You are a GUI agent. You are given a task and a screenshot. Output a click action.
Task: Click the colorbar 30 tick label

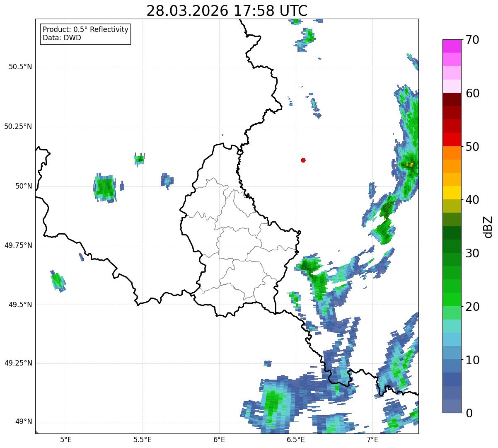coord(472,253)
